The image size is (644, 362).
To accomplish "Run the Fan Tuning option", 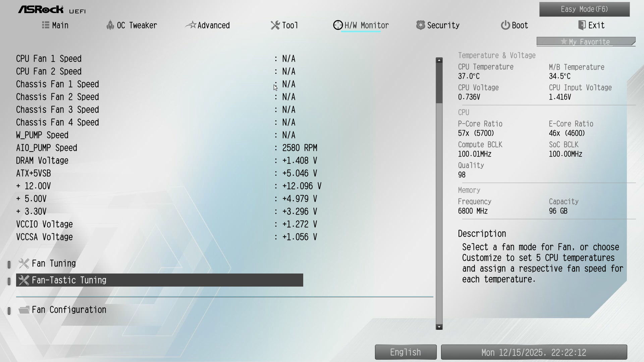I will point(54,263).
